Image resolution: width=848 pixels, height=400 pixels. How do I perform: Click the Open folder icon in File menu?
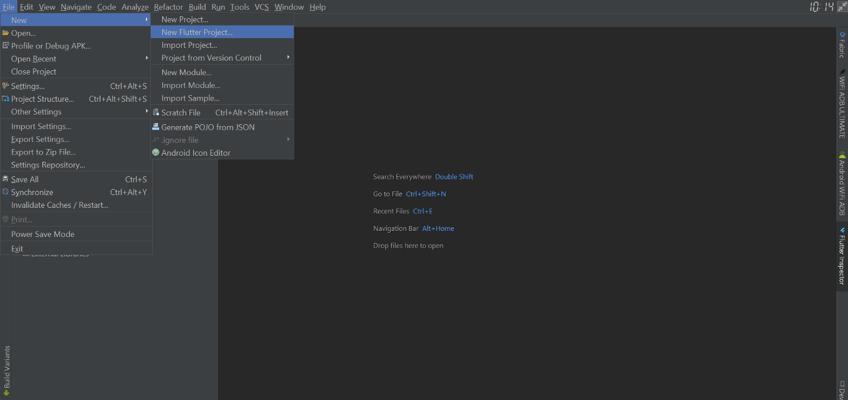click(x=5, y=33)
